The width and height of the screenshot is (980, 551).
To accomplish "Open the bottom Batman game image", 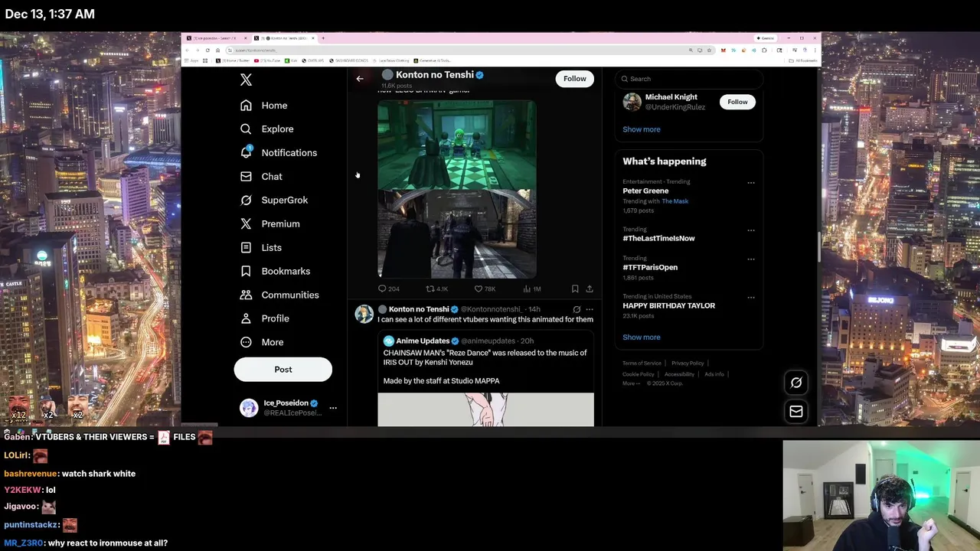I will point(456,234).
